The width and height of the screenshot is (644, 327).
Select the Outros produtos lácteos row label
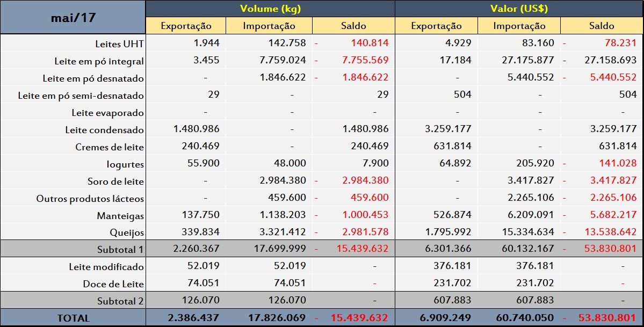(x=90, y=199)
